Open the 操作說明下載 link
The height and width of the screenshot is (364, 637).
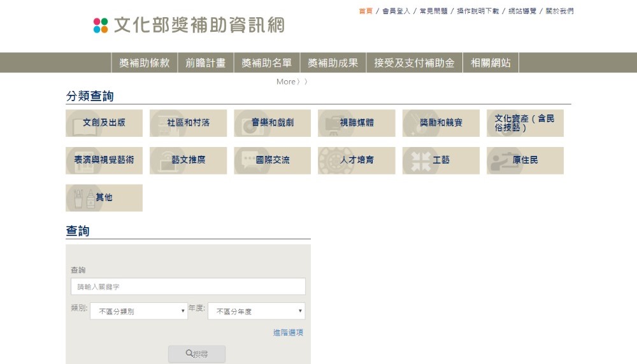tap(478, 11)
